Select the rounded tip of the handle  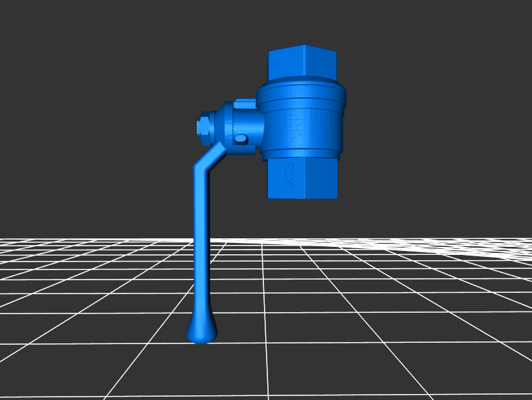tap(201, 330)
